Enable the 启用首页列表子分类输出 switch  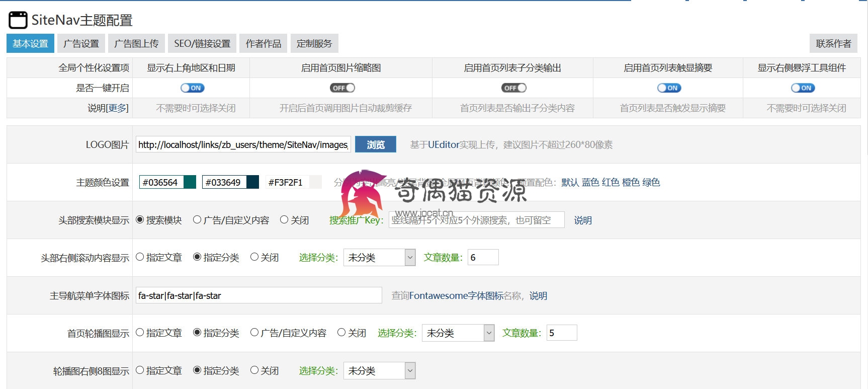(x=514, y=88)
